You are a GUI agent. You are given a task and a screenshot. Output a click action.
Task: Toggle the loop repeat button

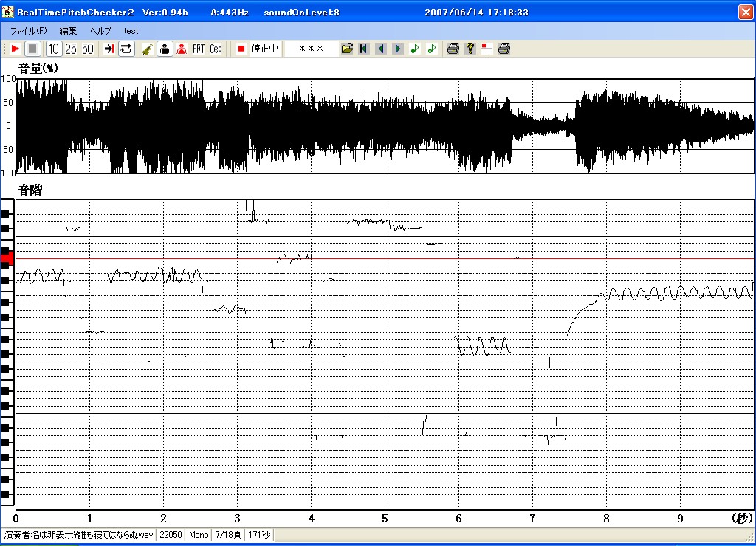pos(126,49)
